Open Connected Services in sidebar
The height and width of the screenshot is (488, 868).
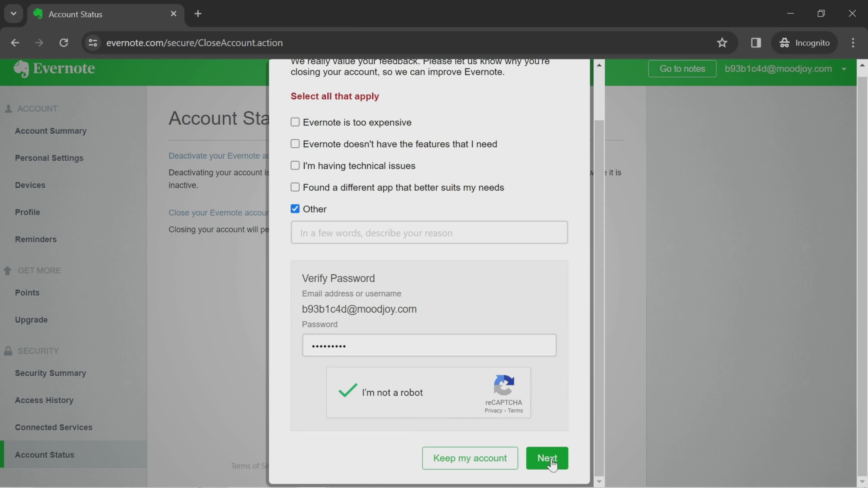pos(54,427)
